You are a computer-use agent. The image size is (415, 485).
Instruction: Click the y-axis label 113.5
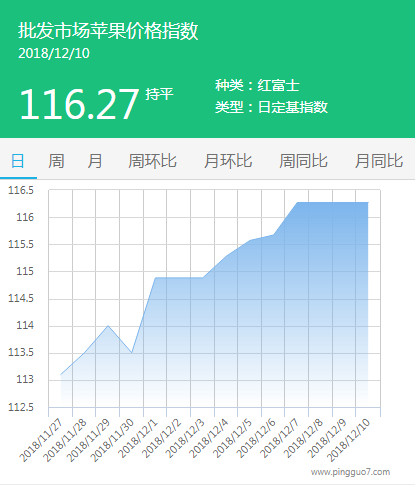coord(21,352)
